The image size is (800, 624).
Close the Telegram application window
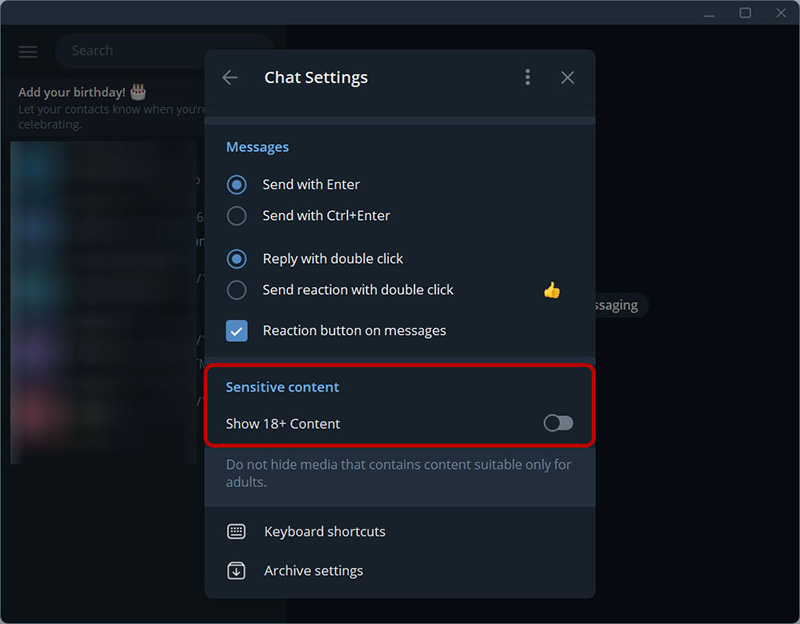[x=781, y=13]
